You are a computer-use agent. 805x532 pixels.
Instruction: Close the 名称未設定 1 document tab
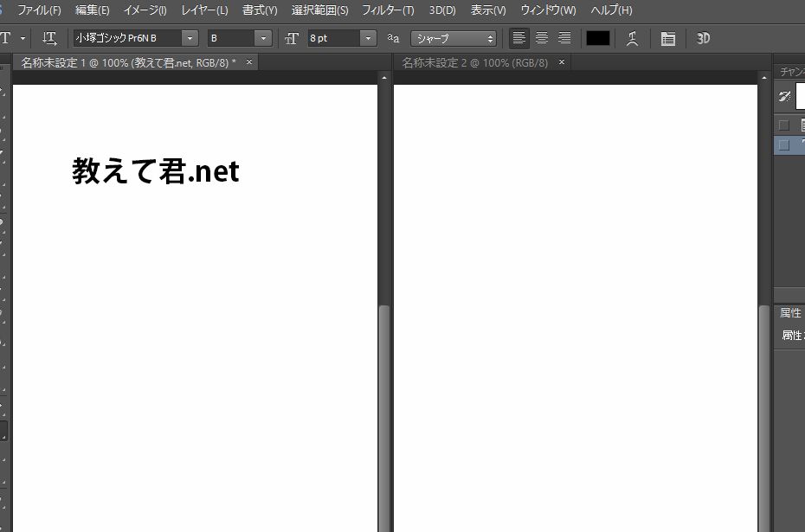pyautogui.click(x=249, y=62)
